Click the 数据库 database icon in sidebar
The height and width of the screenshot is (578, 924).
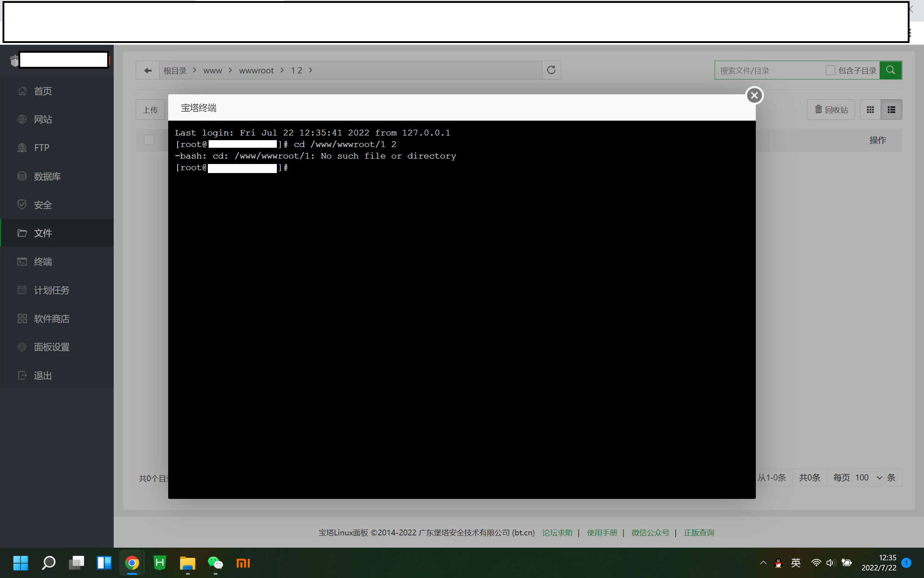click(22, 176)
